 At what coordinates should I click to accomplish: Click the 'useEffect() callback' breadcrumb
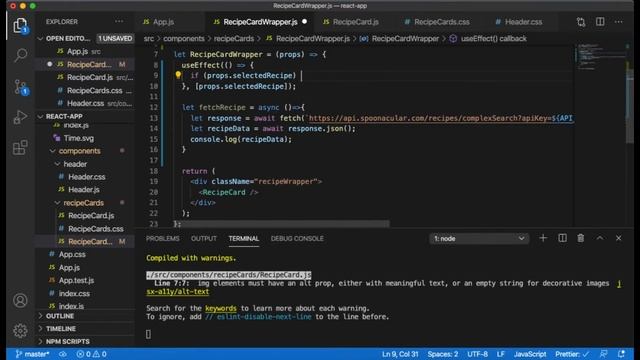(x=493, y=39)
